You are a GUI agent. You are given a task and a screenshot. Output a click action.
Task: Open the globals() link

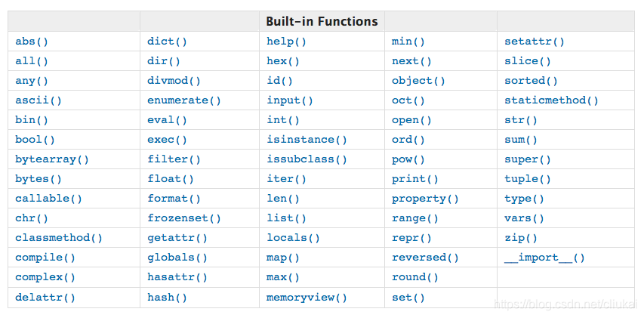(x=177, y=258)
